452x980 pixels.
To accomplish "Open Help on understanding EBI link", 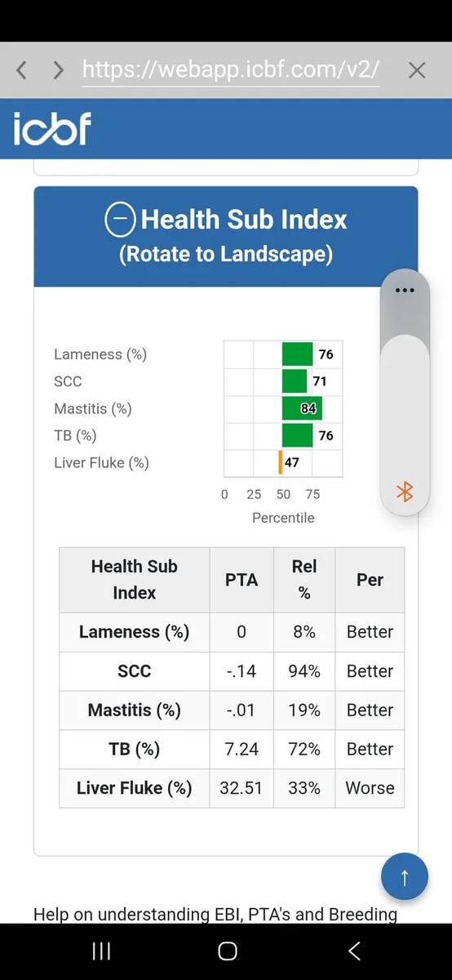I will click(x=215, y=914).
